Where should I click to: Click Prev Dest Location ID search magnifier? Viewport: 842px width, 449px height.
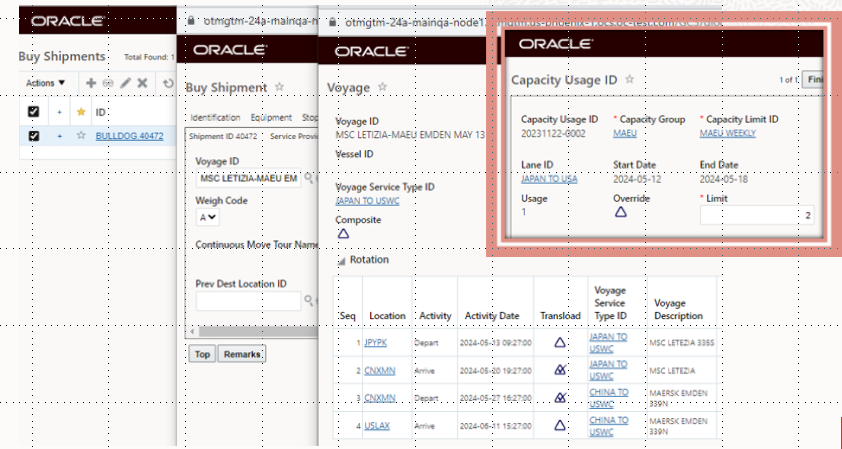308,300
